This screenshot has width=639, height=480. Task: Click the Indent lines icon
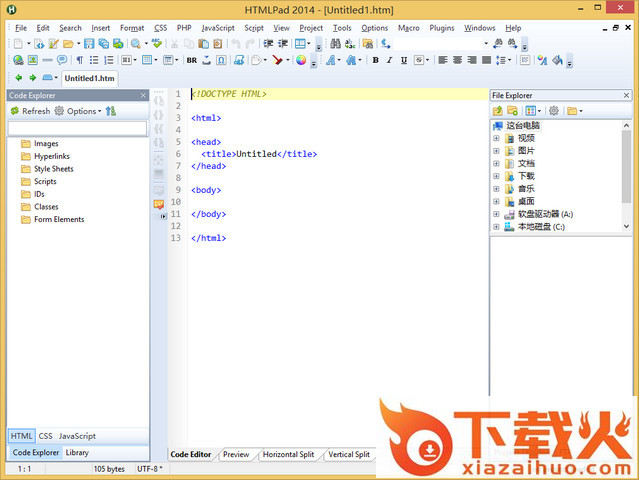[x=268, y=44]
